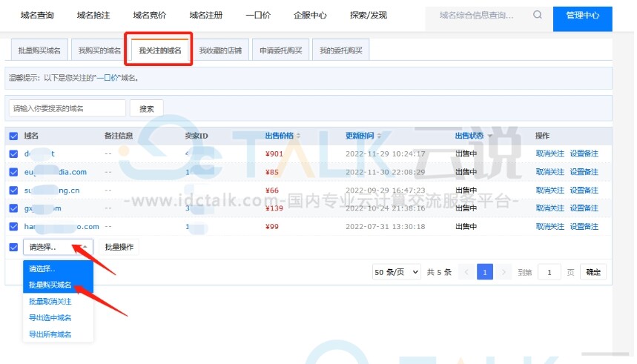The width and height of the screenshot is (637, 364).
Task: Sort by 更新时间 arrows icon
Action: 379,136
